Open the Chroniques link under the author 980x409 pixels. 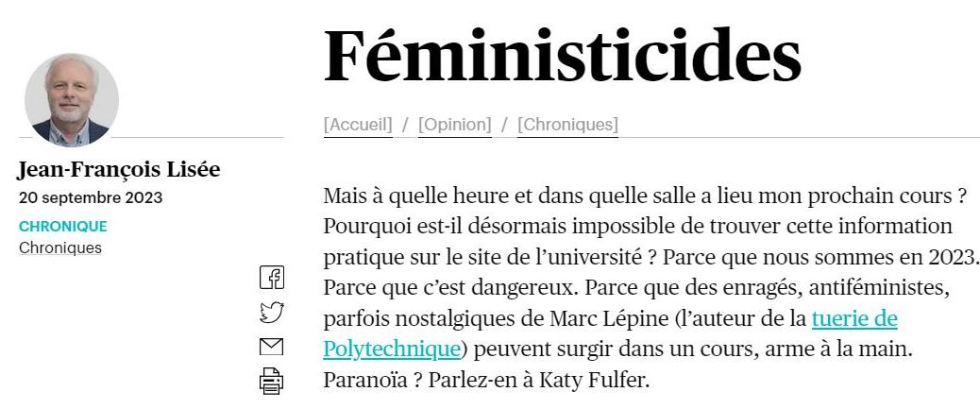(60, 247)
